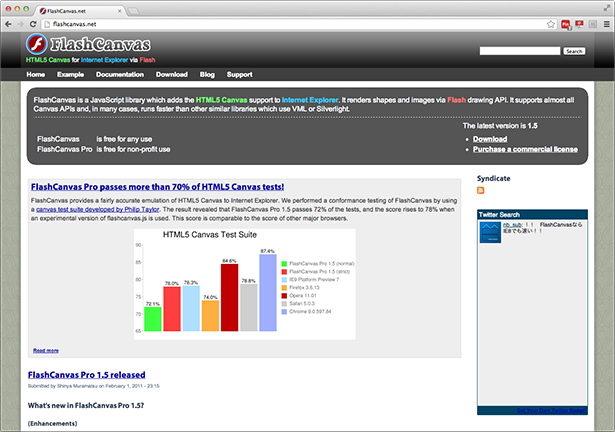Click the gray Safari 5.0.3 legend swatch
Screen dimensions: 615x432
(x=284, y=304)
